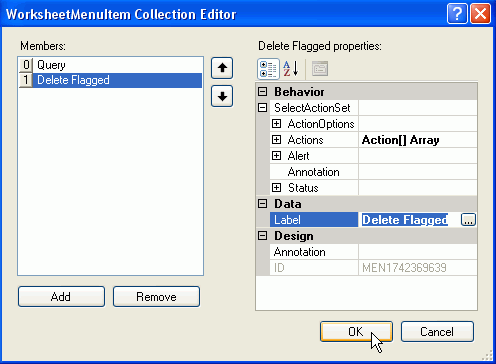
Task: Click index 0 beside Query
Action: click(x=26, y=65)
